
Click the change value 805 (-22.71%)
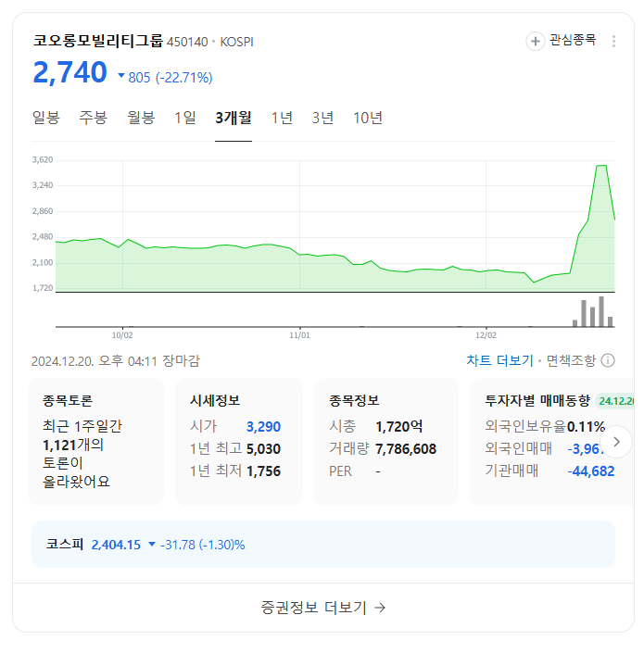click(165, 78)
